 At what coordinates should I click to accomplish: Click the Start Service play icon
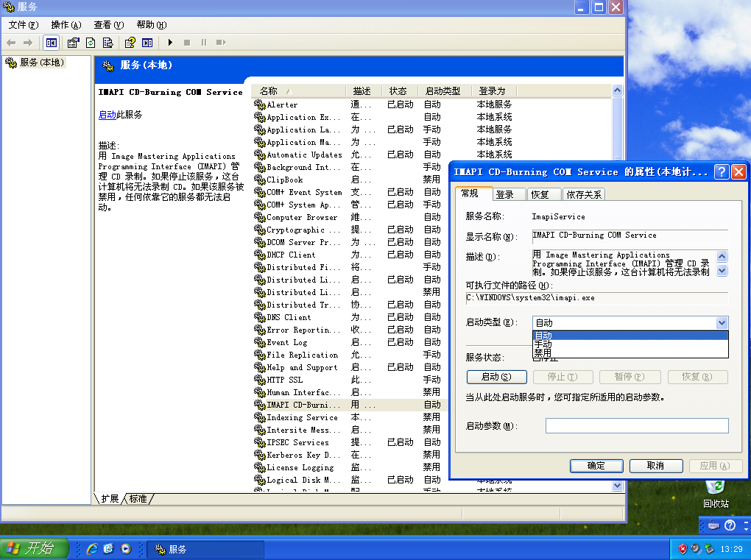(x=170, y=43)
